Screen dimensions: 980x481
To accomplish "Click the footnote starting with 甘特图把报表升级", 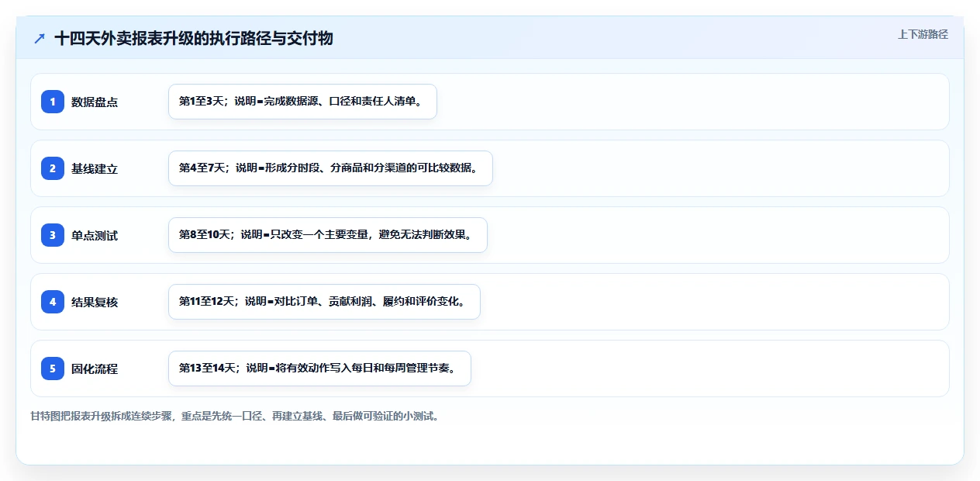I will (235, 417).
